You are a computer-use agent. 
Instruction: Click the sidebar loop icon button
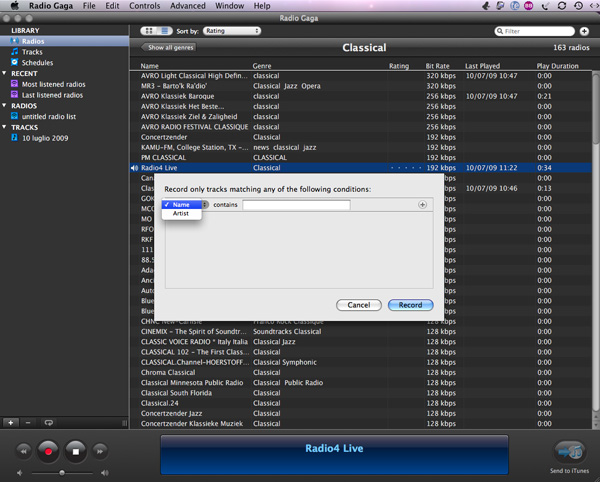(x=48, y=423)
